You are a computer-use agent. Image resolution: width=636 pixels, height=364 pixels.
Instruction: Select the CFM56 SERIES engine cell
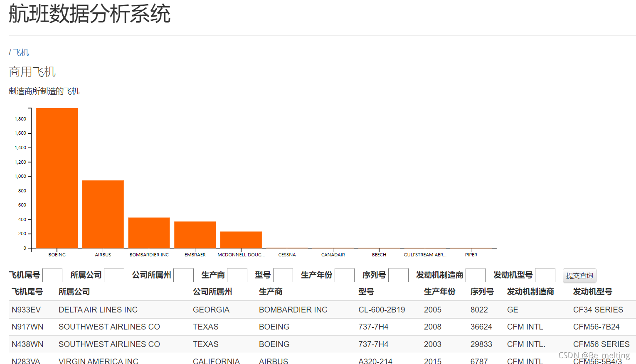[x=601, y=344]
